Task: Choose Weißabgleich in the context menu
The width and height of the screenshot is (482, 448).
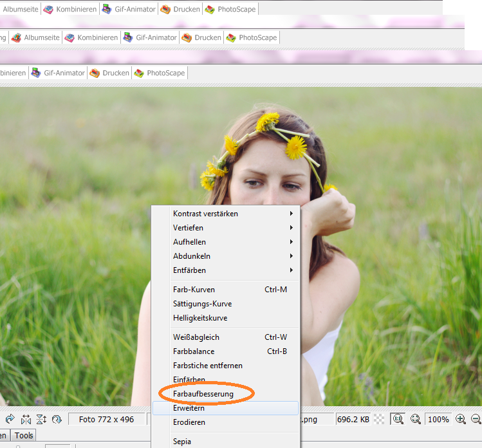Action: point(225,337)
